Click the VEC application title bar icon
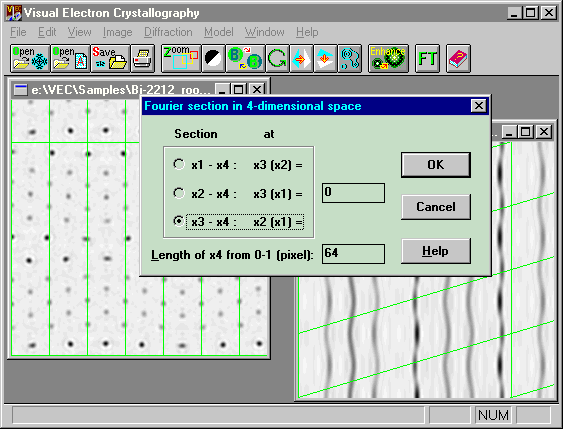The height and width of the screenshot is (429, 563). click(14, 13)
